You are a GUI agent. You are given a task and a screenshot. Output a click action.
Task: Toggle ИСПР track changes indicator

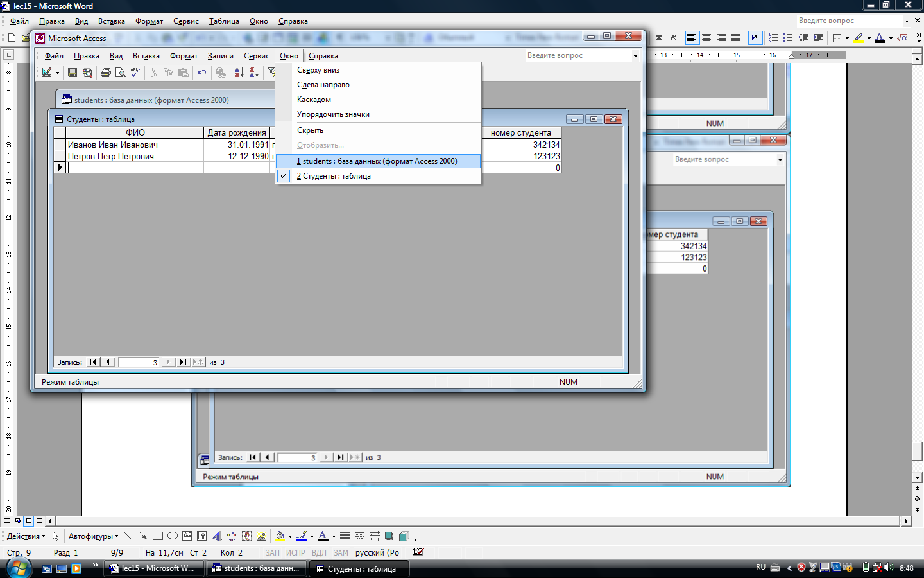tap(296, 552)
